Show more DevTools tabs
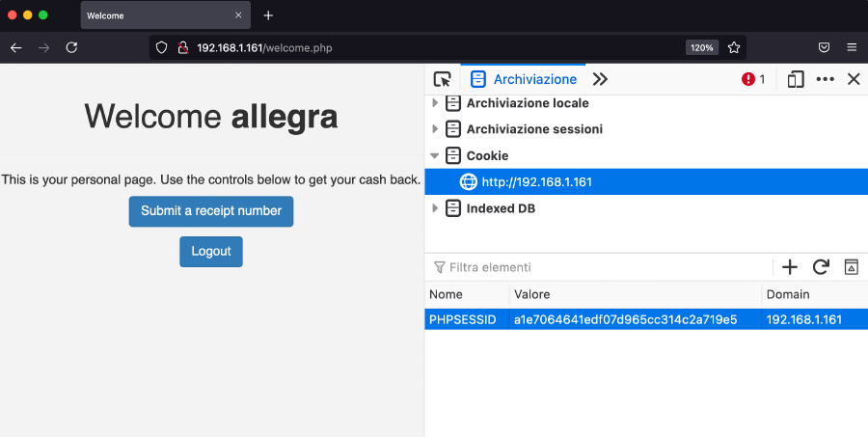 point(600,80)
